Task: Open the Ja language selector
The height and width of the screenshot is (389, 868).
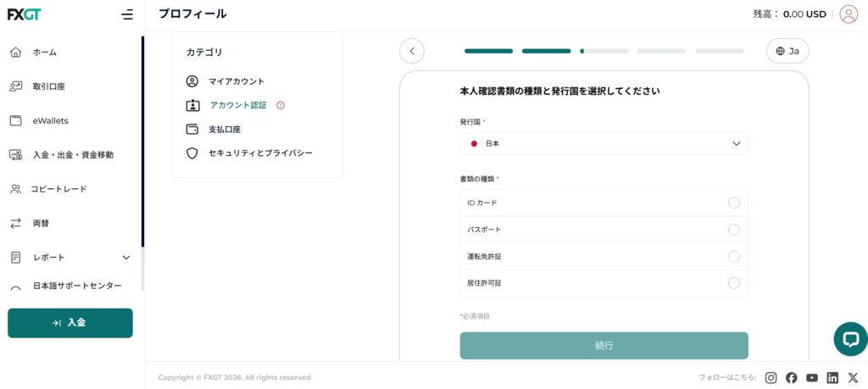Action: click(787, 51)
